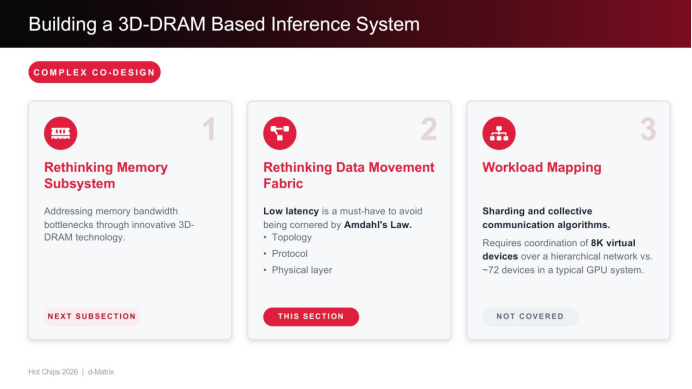Click the Physical layer bullet item
692x389 pixels.
pos(301,270)
